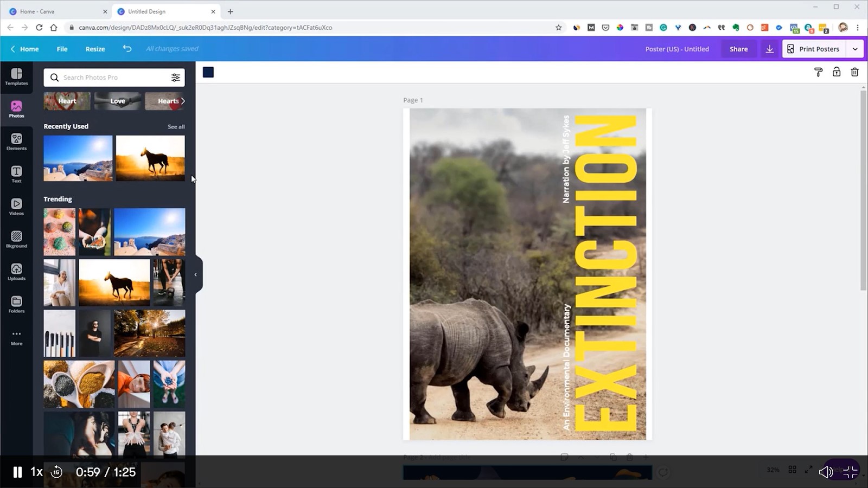Viewport: 868px width, 488px height.
Task: Toggle the volume speaker icon
Action: [825, 472]
